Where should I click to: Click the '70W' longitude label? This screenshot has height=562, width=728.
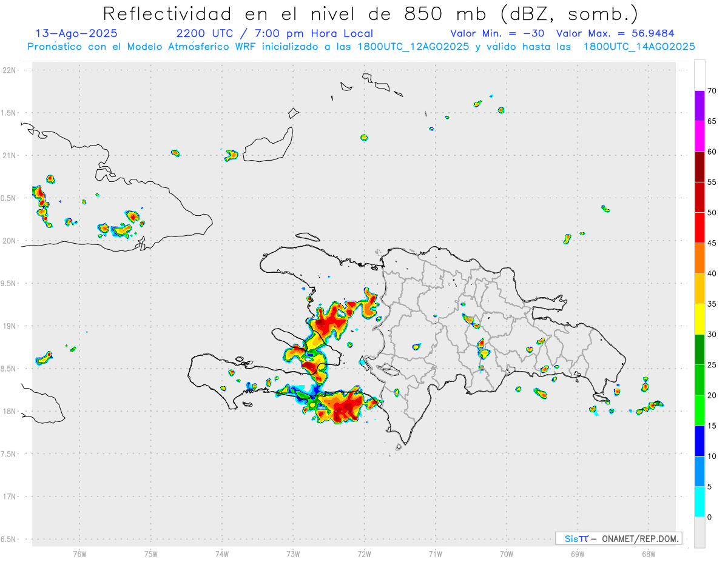pyautogui.click(x=507, y=554)
